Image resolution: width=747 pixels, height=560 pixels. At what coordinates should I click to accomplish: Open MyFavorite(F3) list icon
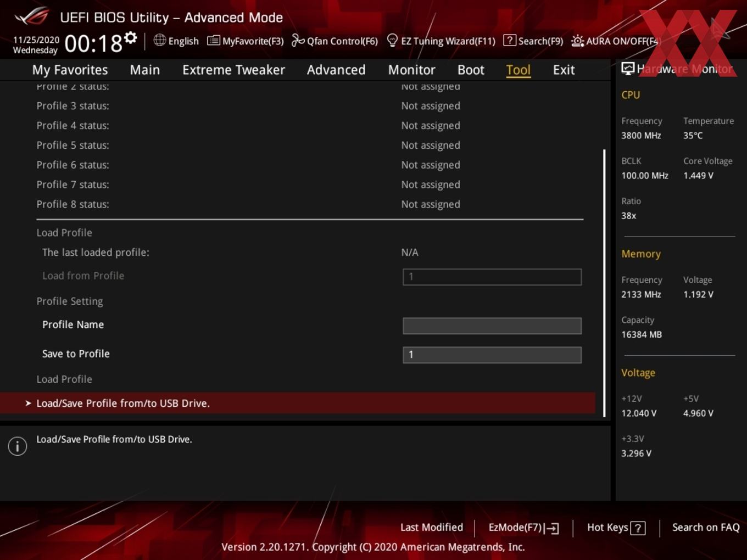click(x=213, y=41)
